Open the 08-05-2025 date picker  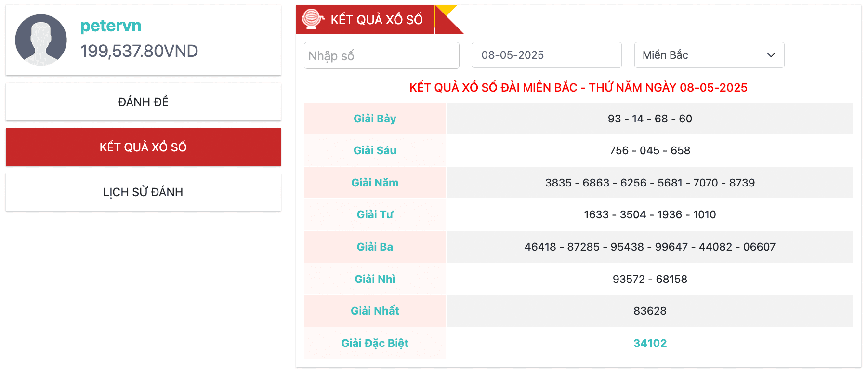[x=546, y=55]
